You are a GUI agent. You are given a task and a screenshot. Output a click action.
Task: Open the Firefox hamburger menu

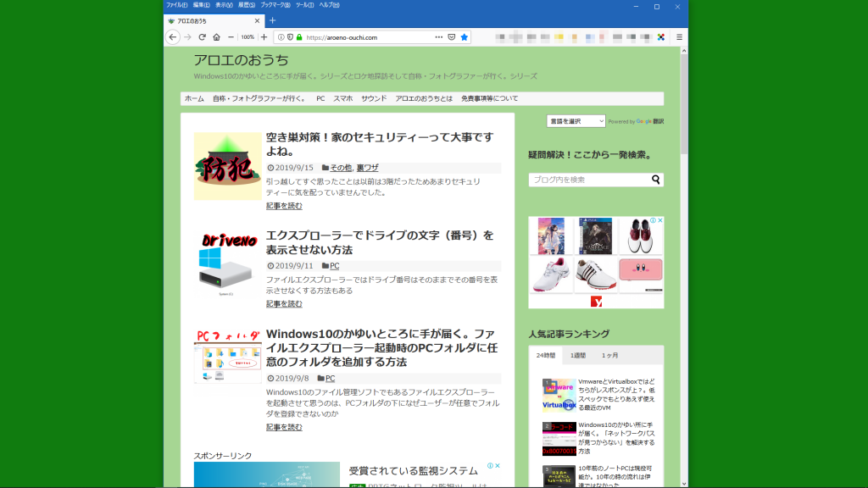coord(679,37)
